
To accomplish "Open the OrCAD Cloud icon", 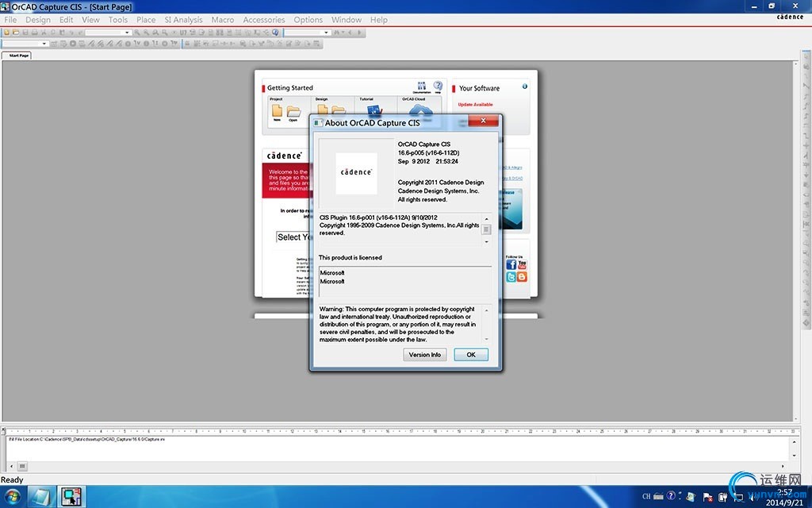I will 420,110.
